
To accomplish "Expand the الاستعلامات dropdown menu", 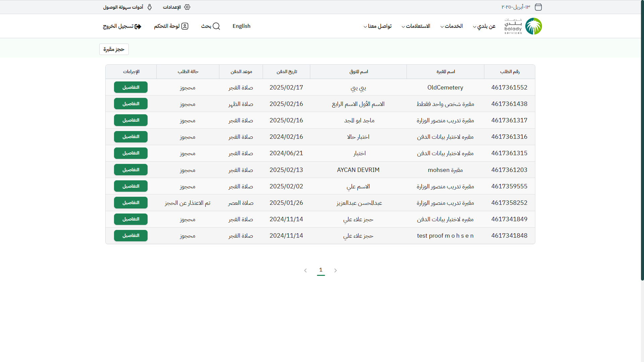I will [416, 26].
